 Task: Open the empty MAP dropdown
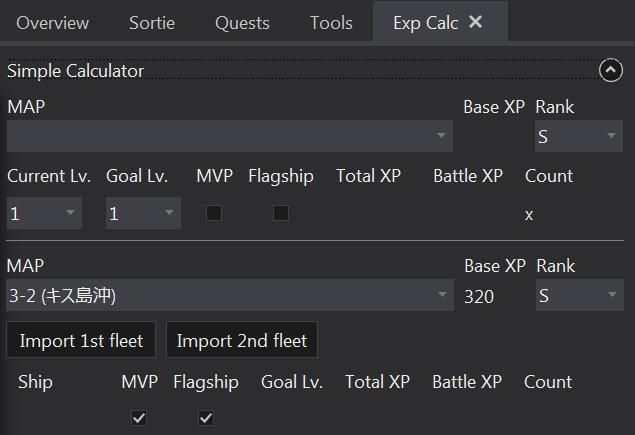pyautogui.click(x=230, y=136)
